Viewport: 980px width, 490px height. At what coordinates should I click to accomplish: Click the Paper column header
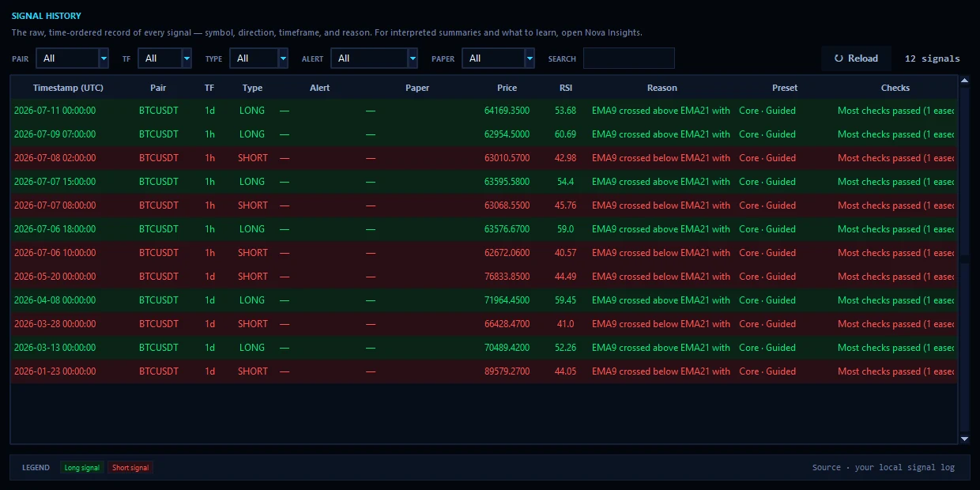coord(417,88)
